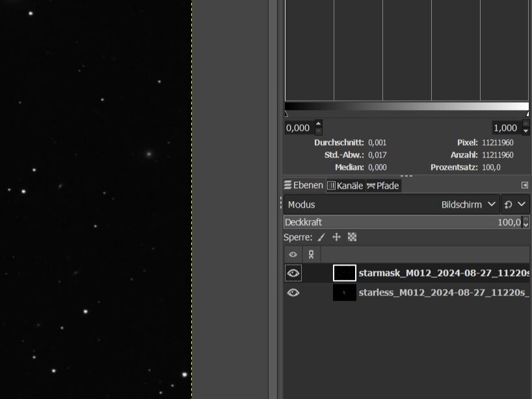Click the canvas vertical scrollbar
The image size is (532, 399).
point(273,199)
